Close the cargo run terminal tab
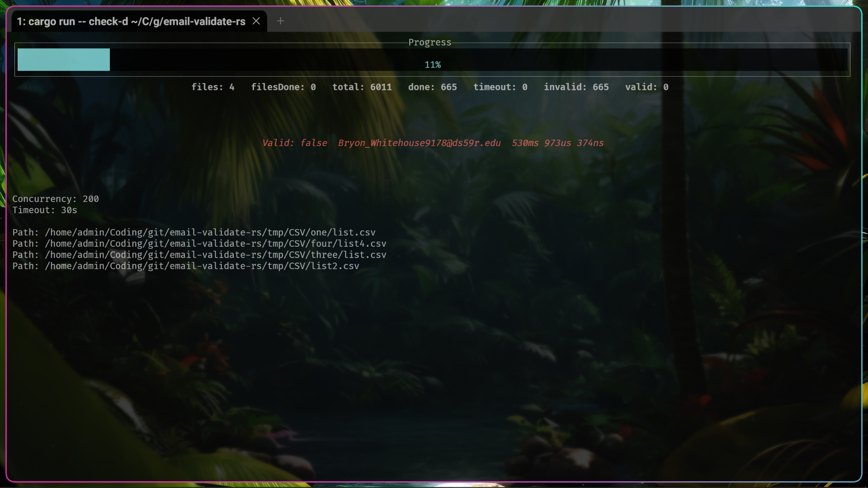 pos(256,21)
